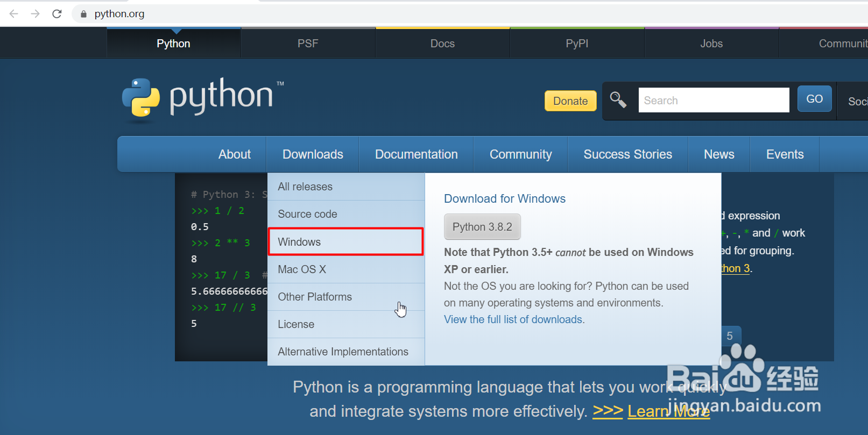Choose Source code in Downloads menu

coord(346,214)
